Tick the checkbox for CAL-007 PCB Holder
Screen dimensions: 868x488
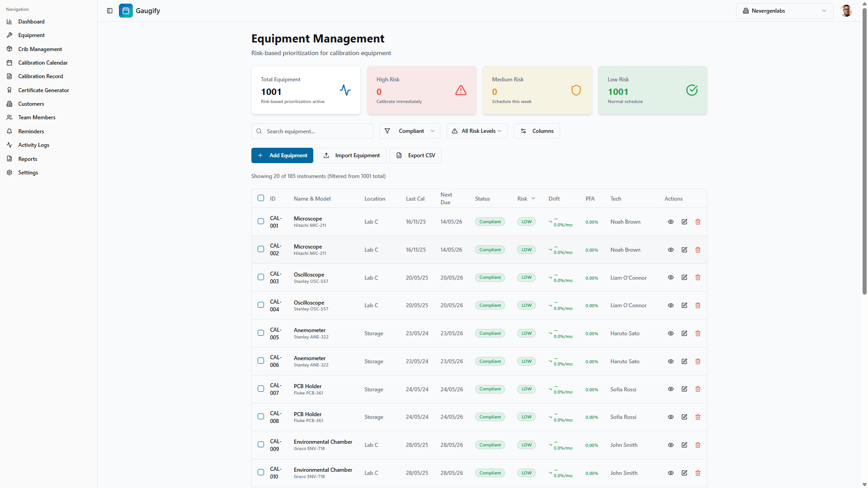tap(261, 389)
